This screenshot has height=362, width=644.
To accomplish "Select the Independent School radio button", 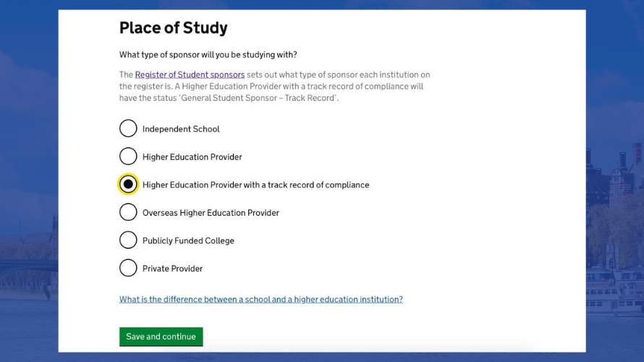I will tap(128, 129).
